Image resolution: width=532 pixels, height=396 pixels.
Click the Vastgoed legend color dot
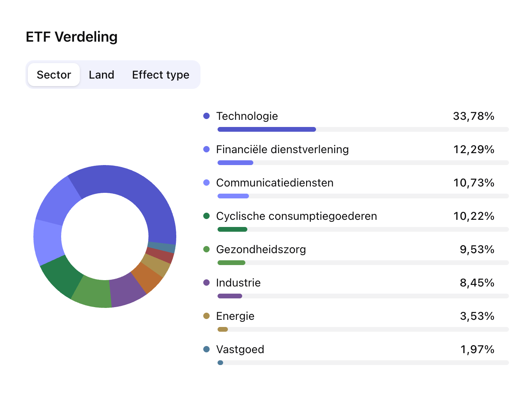point(206,349)
